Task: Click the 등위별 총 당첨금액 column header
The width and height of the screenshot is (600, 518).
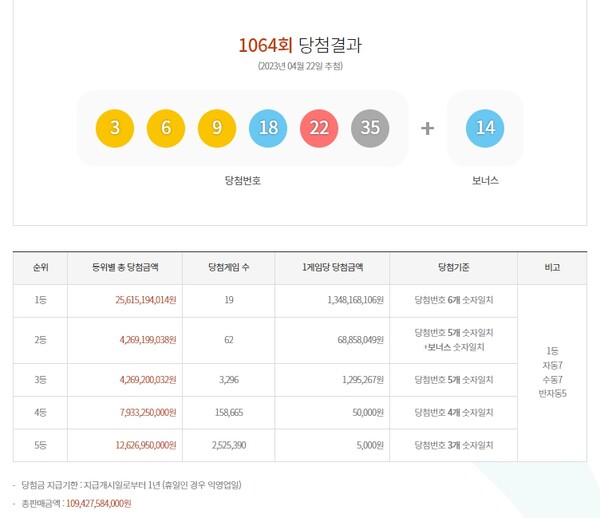Action: pyautogui.click(x=125, y=267)
